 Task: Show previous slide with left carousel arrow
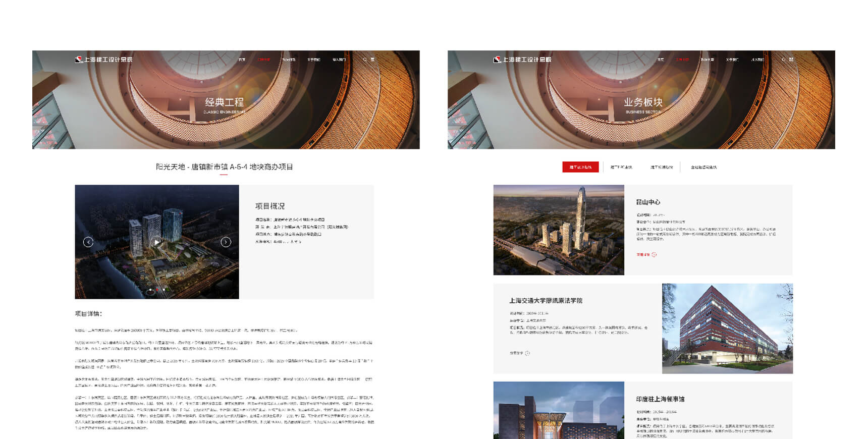click(x=88, y=242)
